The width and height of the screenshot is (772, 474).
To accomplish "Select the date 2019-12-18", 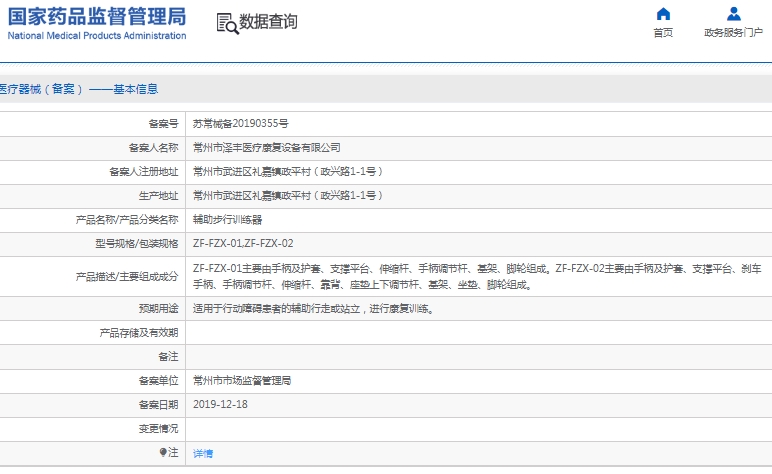I will pyautogui.click(x=220, y=405).
